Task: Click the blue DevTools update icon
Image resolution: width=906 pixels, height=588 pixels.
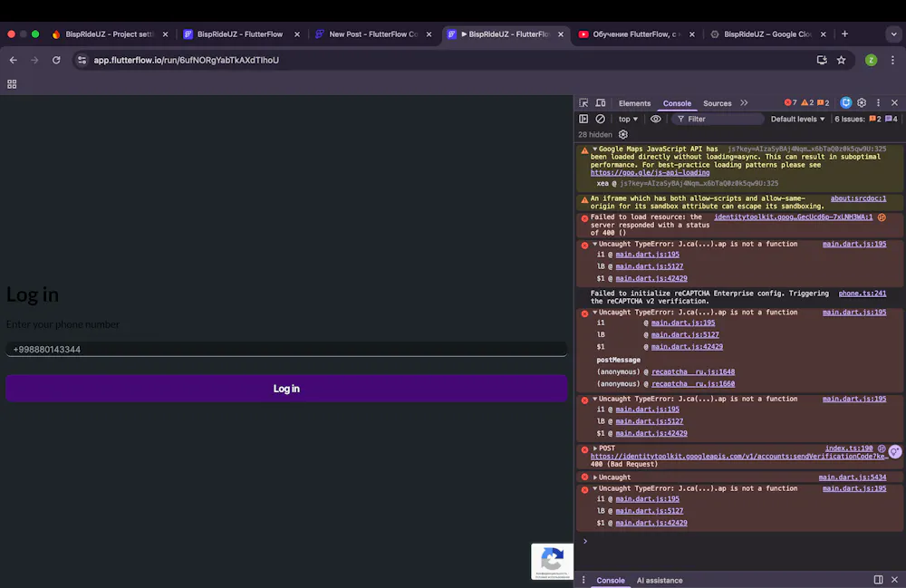Action: tap(846, 102)
